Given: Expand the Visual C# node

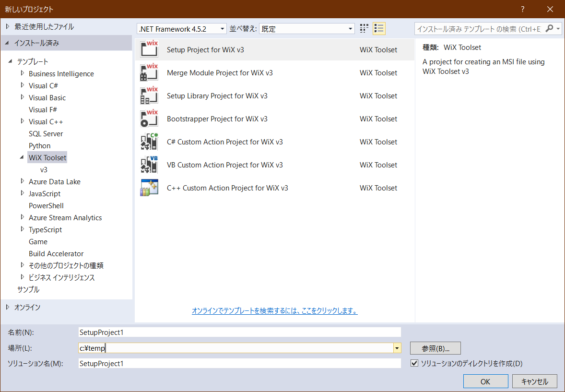Looking at the screenshot, I should [x=23, y=85].
